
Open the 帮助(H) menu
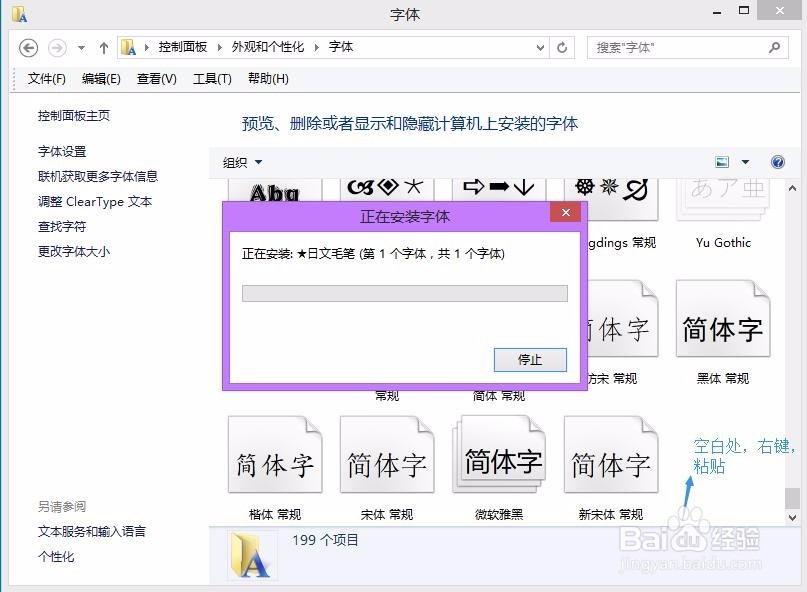268,79
